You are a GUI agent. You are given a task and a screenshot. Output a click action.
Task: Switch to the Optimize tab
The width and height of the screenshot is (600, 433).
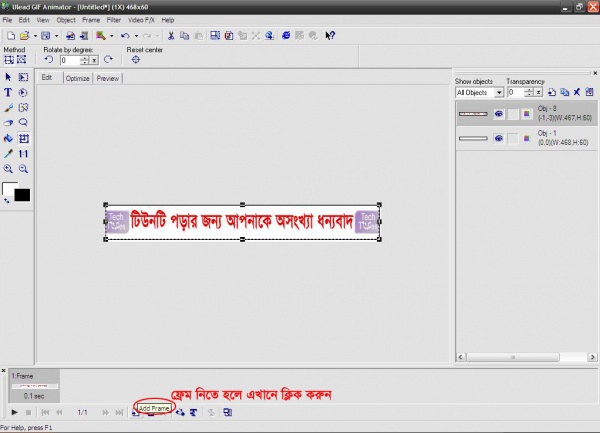(77, 78)
